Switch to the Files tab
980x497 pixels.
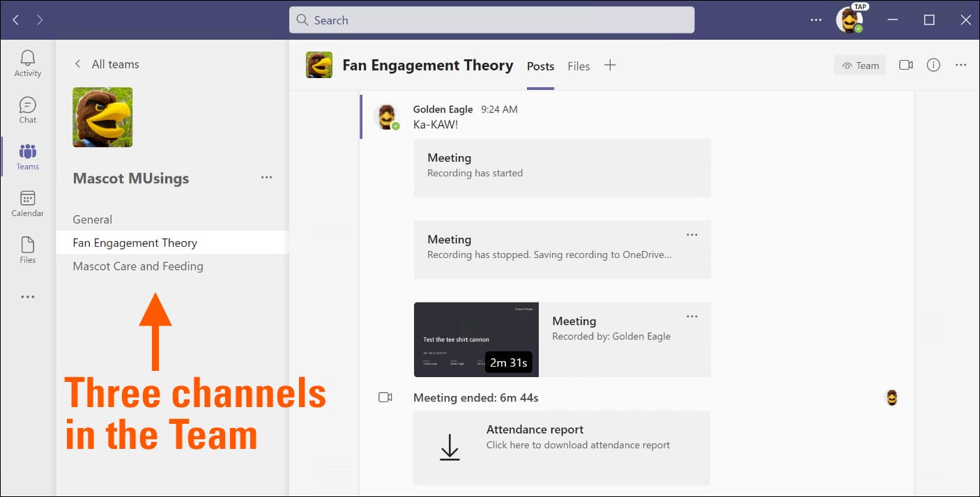[579, 66]
